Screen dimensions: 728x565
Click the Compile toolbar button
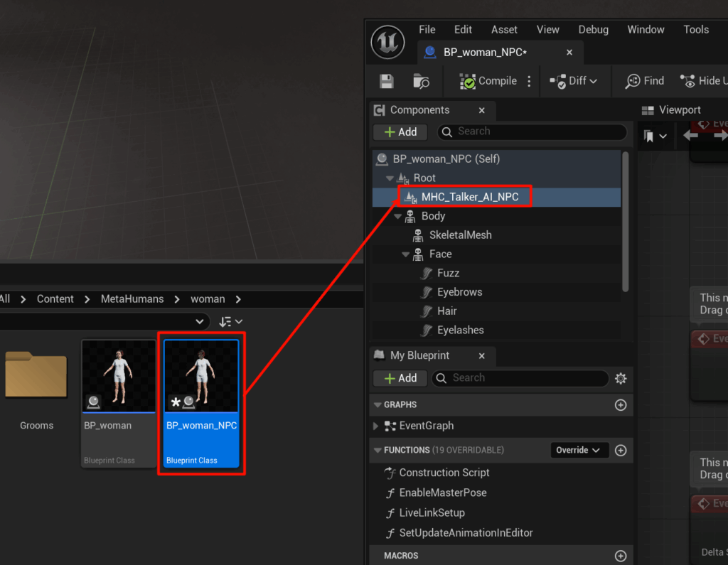click(488, 81)
